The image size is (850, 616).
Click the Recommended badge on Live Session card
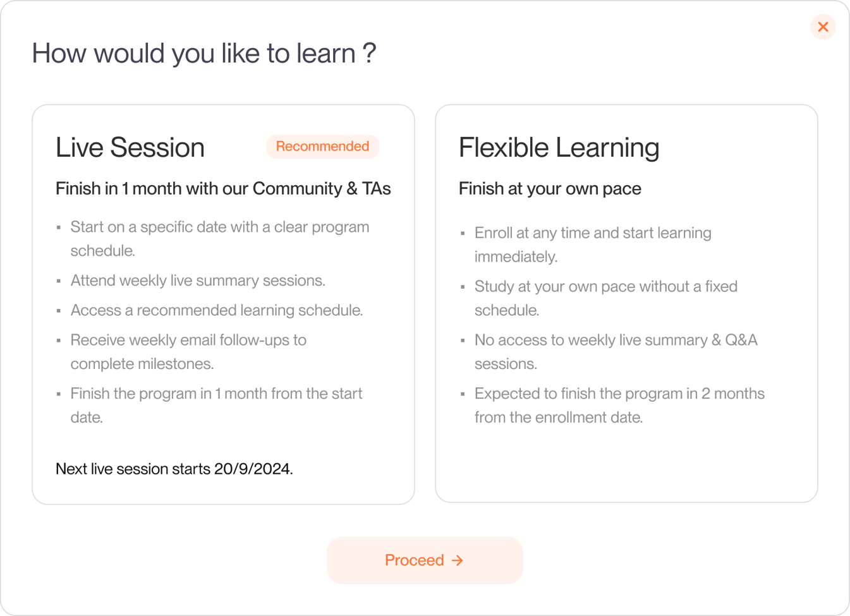pyautogui.click(x=322, y=147)
